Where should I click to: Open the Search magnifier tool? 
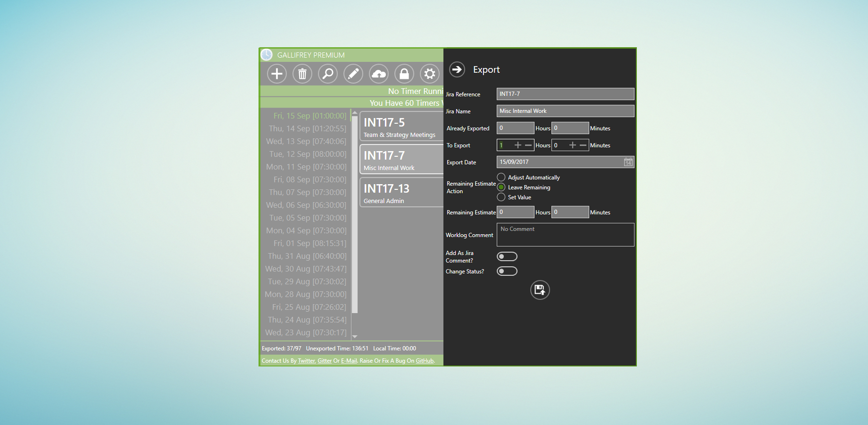pyautogui.click(x=328, y=74)
